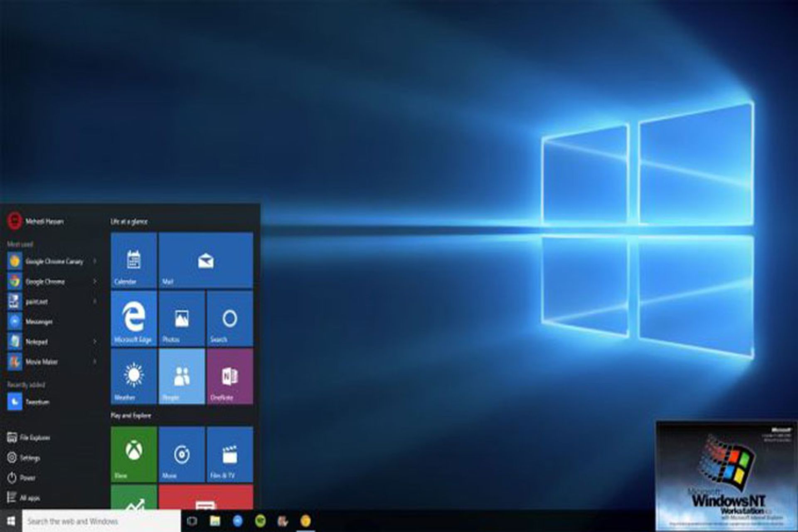Viewport: 798px width, 532px height.
Task: Open File Explorer from Start menu
Action: [x=29, y=438]
